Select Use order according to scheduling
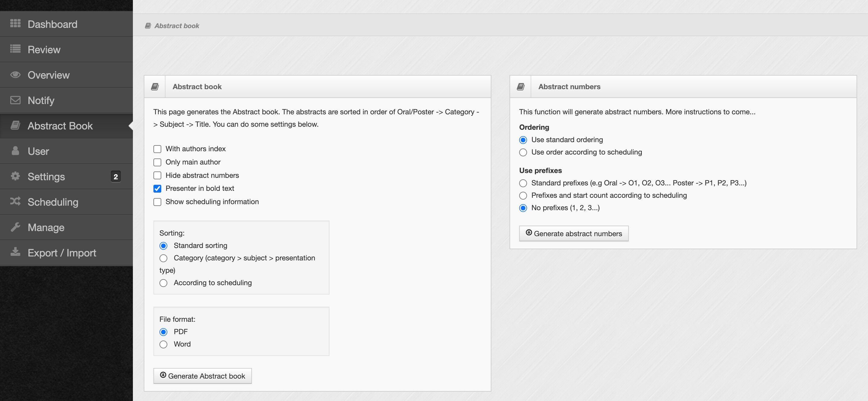868x401 pixels. [x=523, y=152]
